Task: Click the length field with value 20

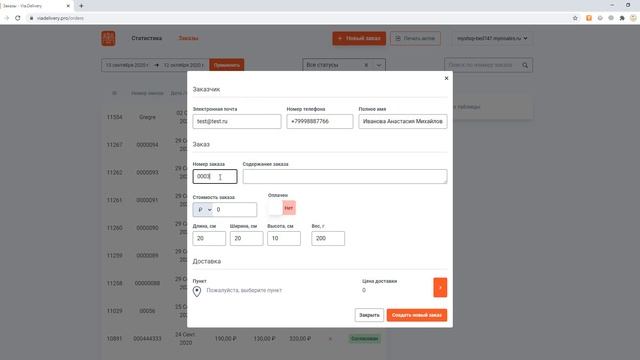Action: click(x=209, y=238)
